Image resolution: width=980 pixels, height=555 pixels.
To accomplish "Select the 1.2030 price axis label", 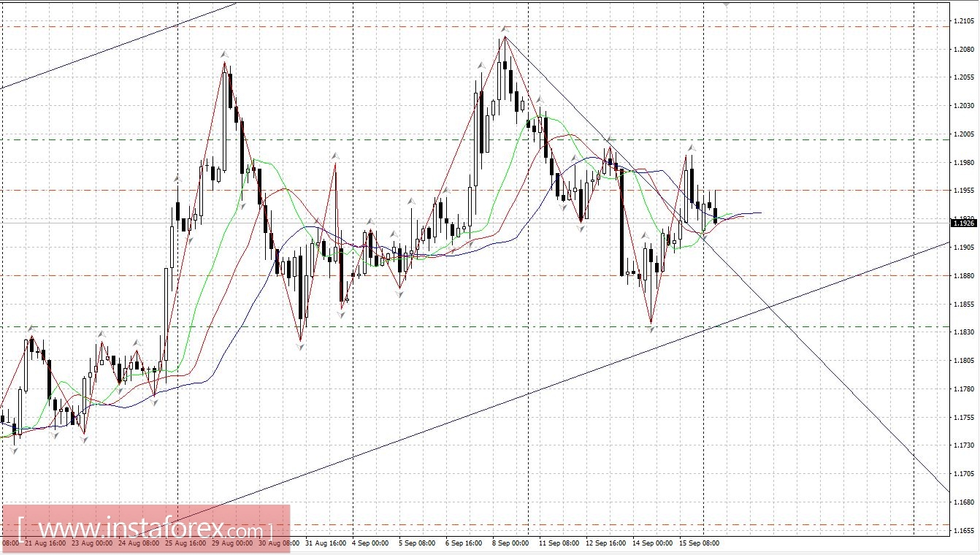I will (x=965, y=106).
